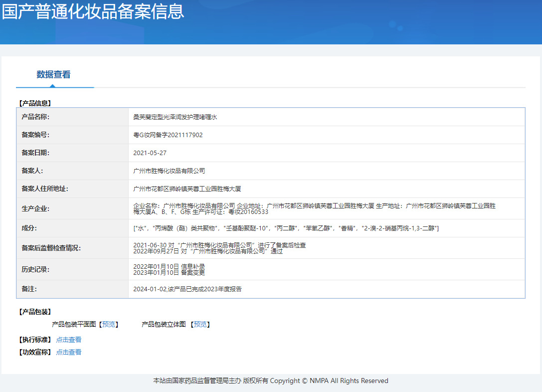This screenshot has height=392, width=542.
Task: Select address 广州市花都区狮岭镇芙蓉工业园胜梅大厦 in the 备案人住所地址 row
Action: 187,189
